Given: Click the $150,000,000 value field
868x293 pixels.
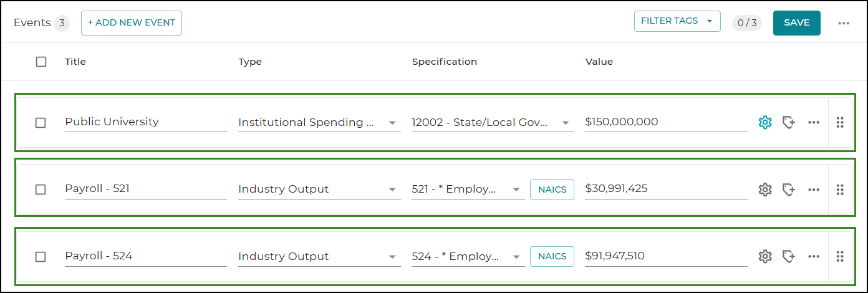Looking at the screenshot, I should (x=665, y=122).
